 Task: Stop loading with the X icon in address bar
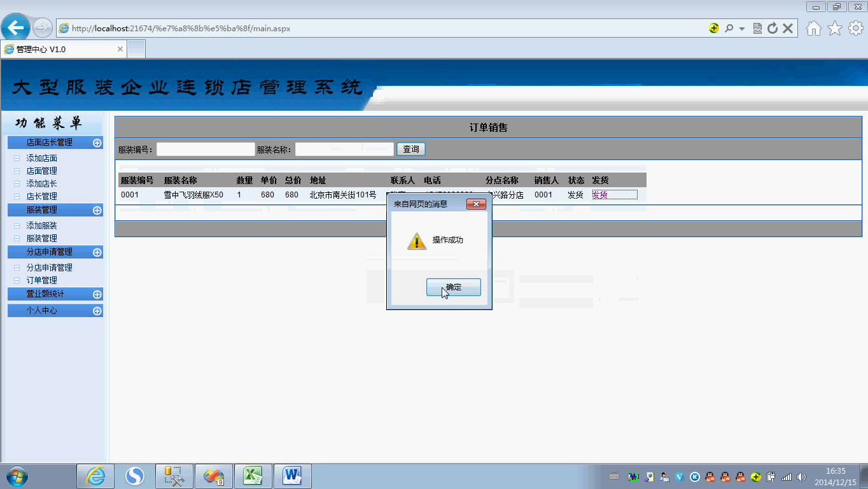788,28
